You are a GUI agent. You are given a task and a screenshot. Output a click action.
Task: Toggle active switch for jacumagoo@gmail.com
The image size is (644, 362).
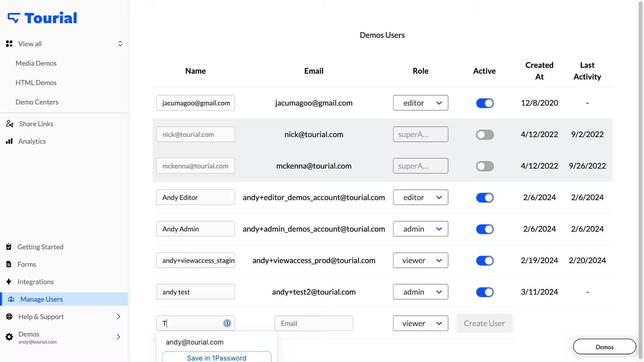pos(485,103)
